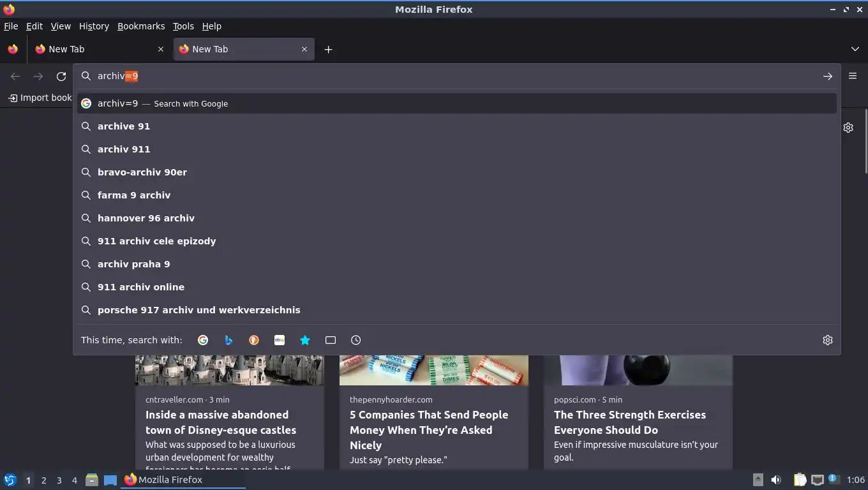Viewport: 868px width, 490px height.
Task: Close the first New Tab
Action: (x=161, y=49)
